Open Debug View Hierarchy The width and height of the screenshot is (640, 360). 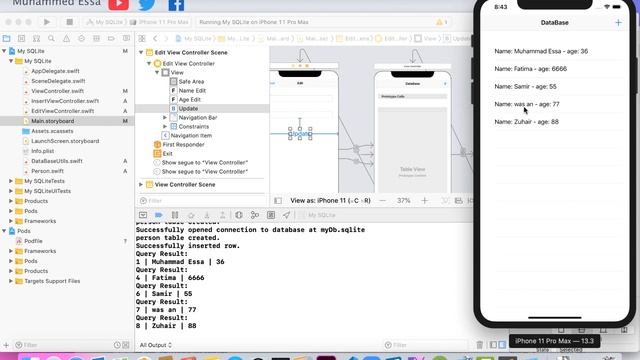coord(239,215)
